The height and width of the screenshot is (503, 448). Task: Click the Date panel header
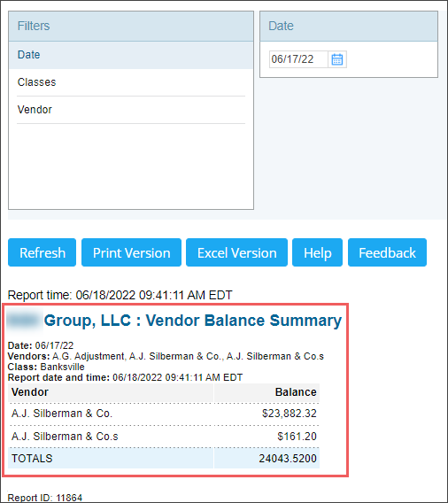click(x=349, y=26)
